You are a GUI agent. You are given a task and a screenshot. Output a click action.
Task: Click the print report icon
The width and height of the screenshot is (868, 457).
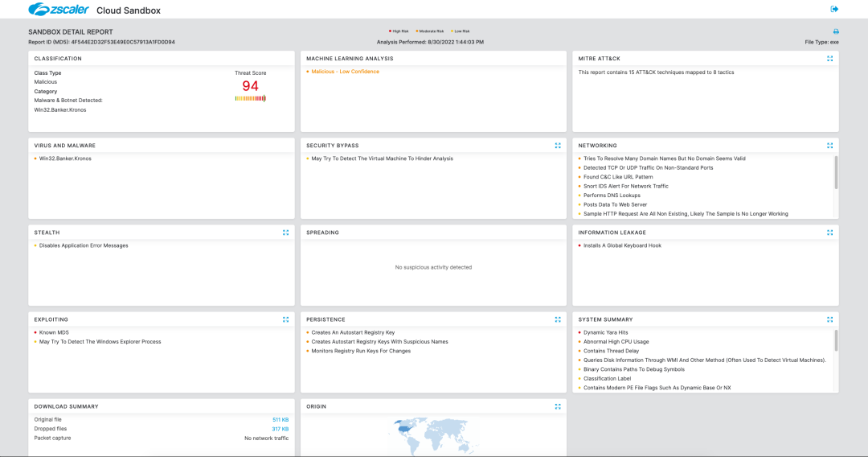836,31
